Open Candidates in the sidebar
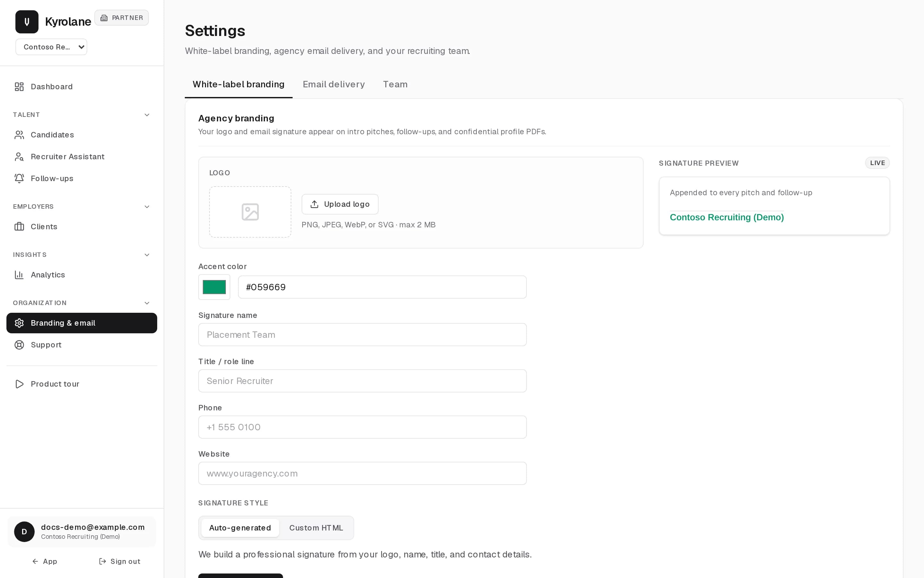 [x=82, y=135]
